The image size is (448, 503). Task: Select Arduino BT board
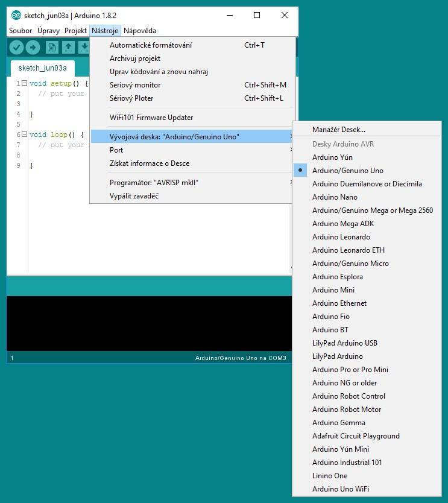(x=367, y=330)
